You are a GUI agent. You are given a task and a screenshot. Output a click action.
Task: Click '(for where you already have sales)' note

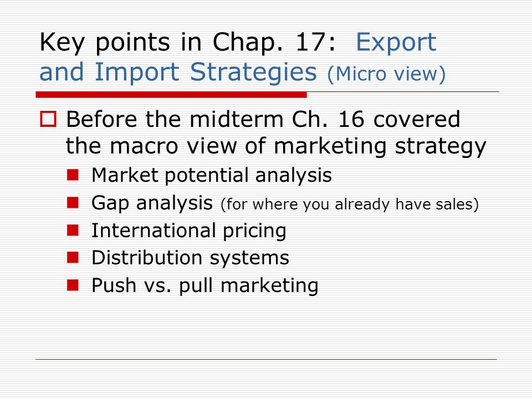pyautogui.click(x=350, y=204)
